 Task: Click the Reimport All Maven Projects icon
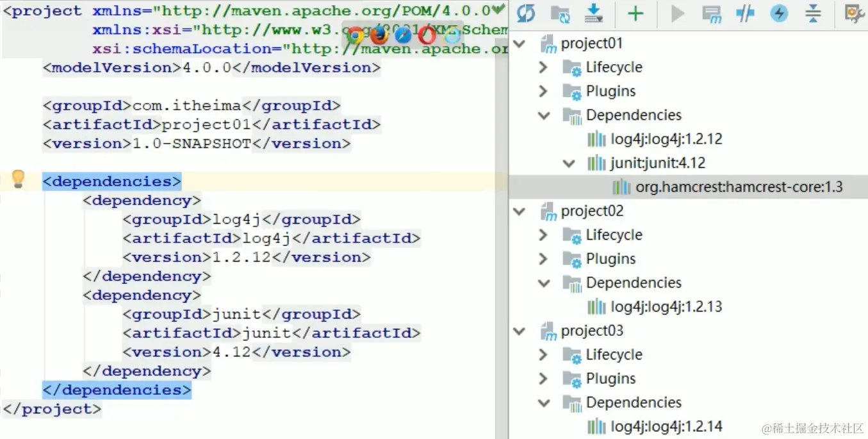(x=526, y=13)
